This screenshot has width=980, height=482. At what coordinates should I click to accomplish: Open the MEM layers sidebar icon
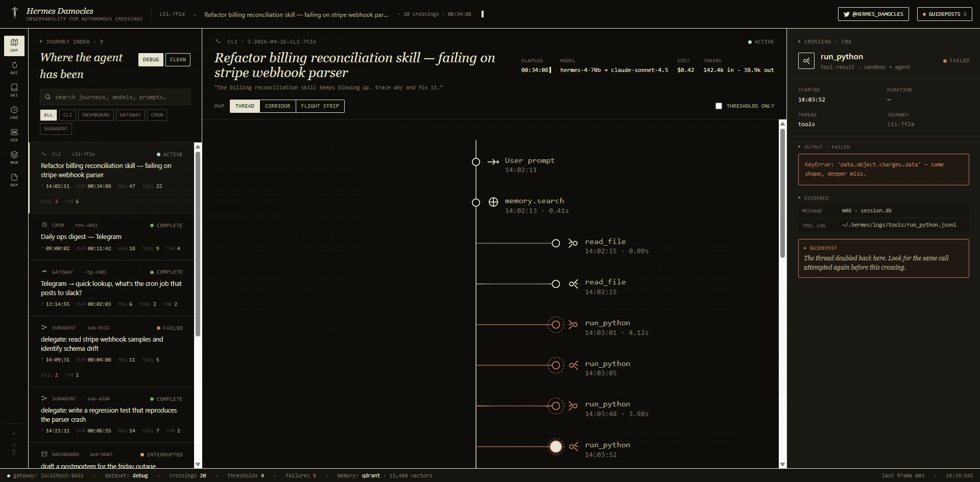[14, 158]
